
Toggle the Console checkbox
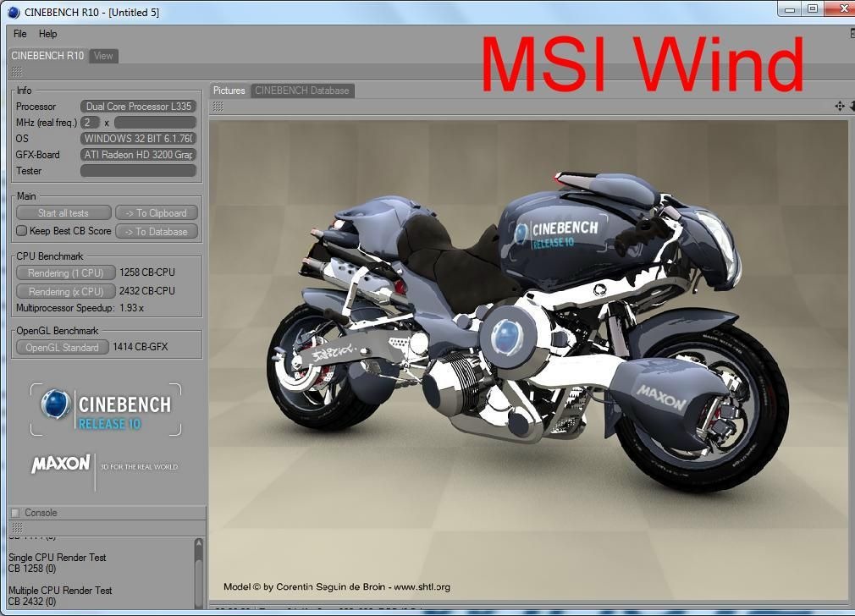pos(14,513)
